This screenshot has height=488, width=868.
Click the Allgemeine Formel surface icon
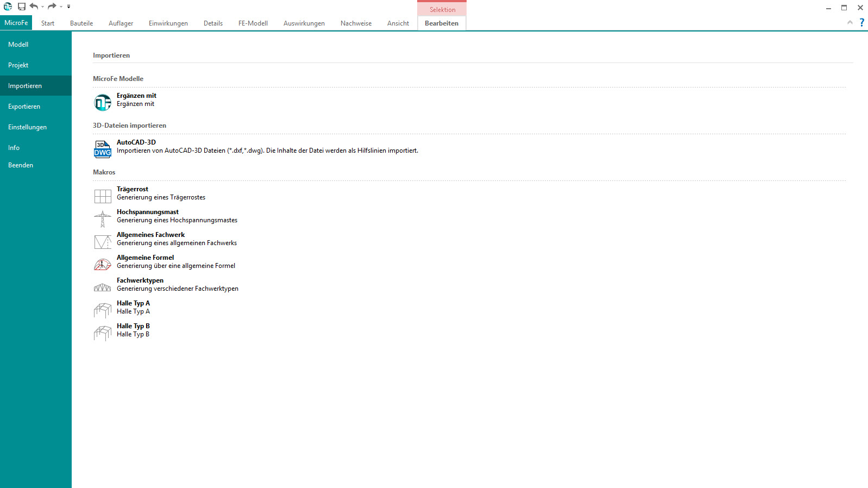pos(103,265)
